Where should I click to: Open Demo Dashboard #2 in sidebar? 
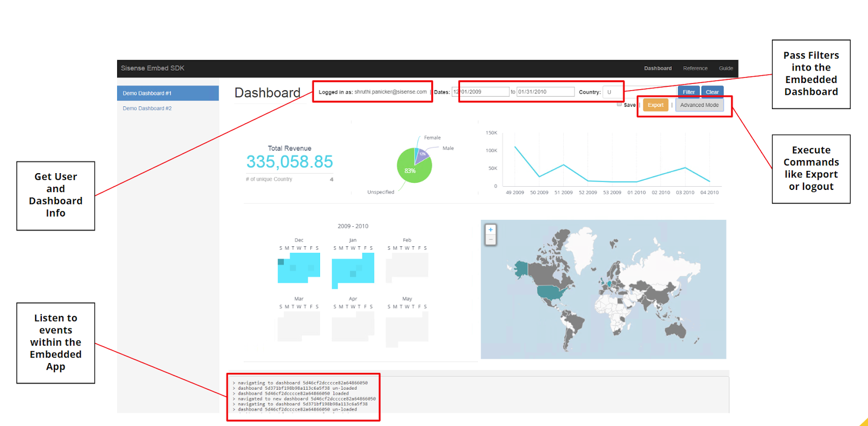tap(147, 109)
